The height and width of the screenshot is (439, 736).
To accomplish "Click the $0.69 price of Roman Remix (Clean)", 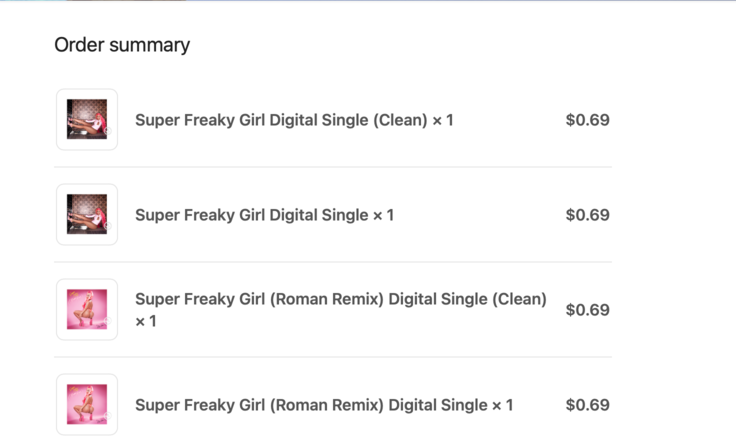I will point(588,310).
